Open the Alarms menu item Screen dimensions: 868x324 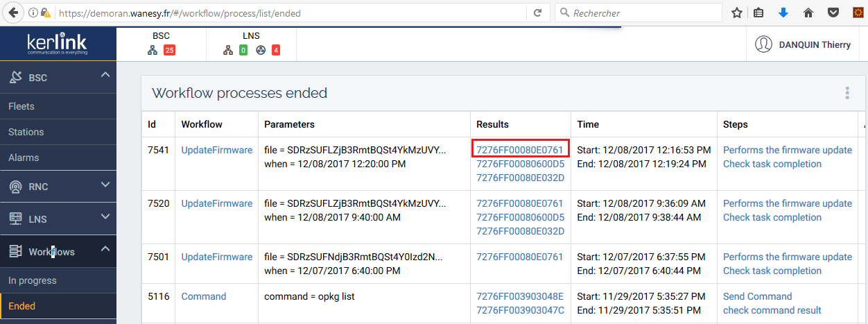click(23, 157)
